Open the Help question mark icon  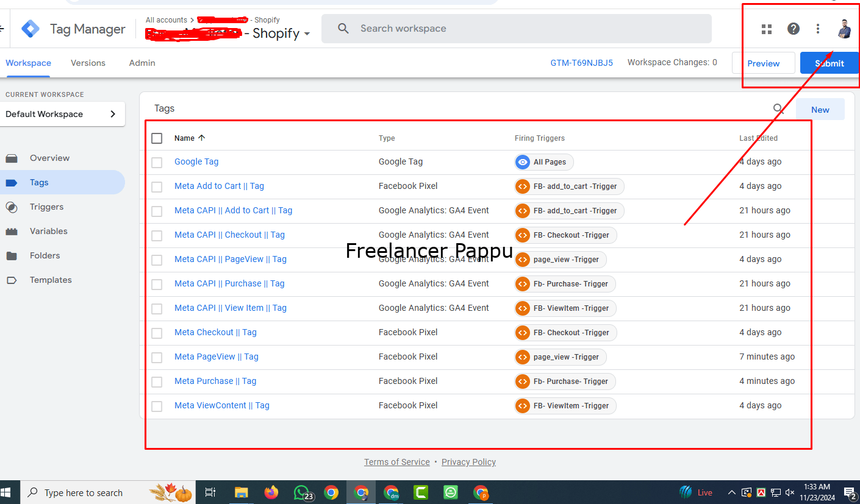coord(794,29)
